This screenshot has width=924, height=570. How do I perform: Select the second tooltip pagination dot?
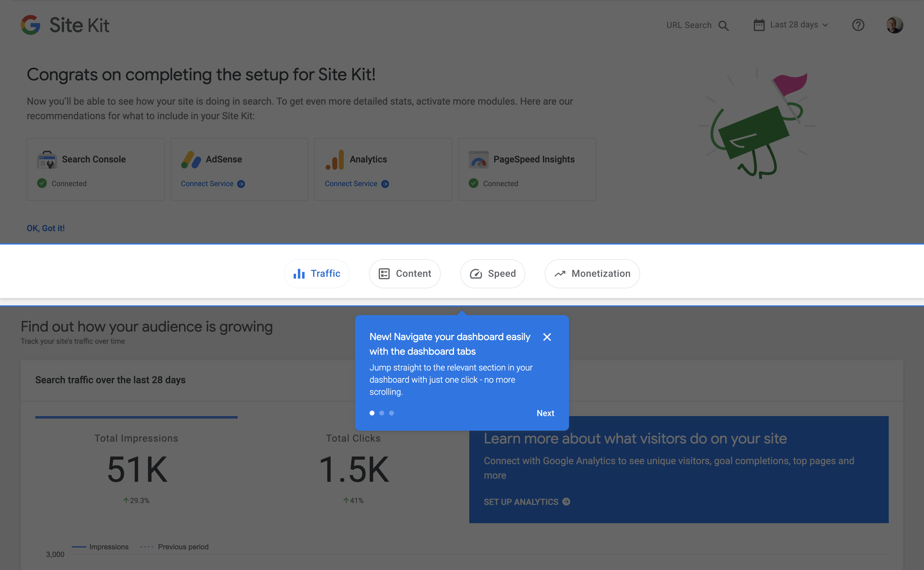[381, 413]
